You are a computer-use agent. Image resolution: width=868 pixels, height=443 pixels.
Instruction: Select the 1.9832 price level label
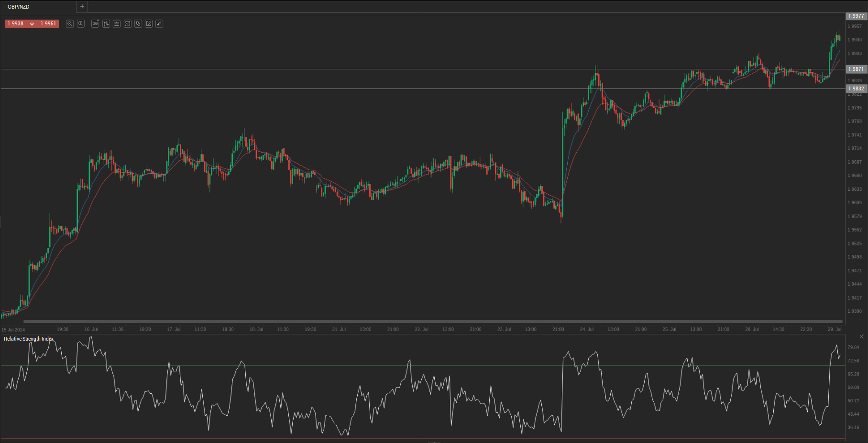856,89
